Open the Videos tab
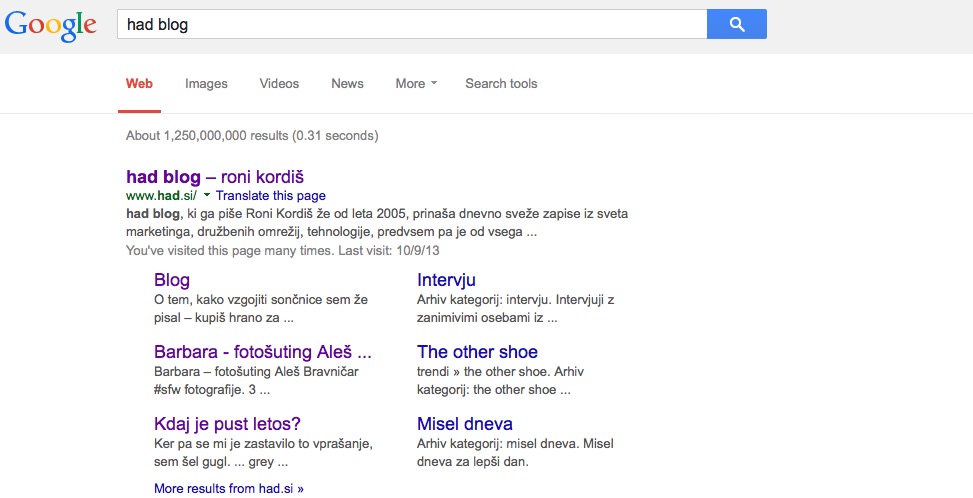Image resolution: width=973 pixels, height=498 pixels. pyautogui.click(x=279, y=84)
